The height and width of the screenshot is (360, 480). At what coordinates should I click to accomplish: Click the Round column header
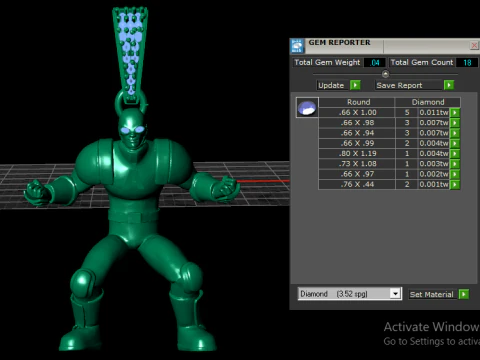[x=357, y=102]
